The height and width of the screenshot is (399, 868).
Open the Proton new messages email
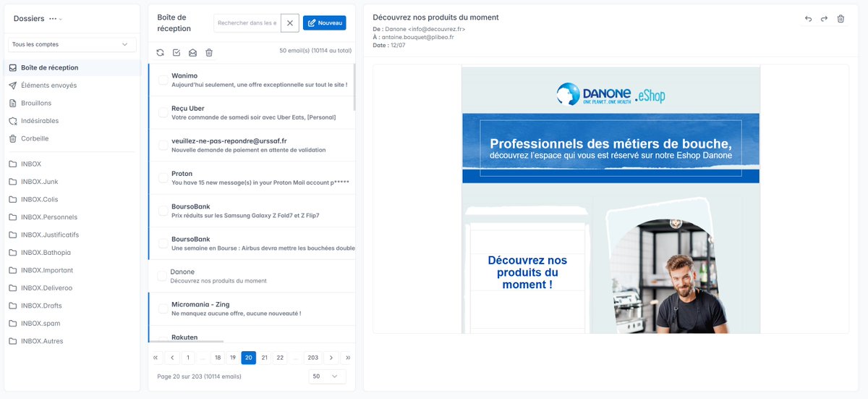(252, 178)
